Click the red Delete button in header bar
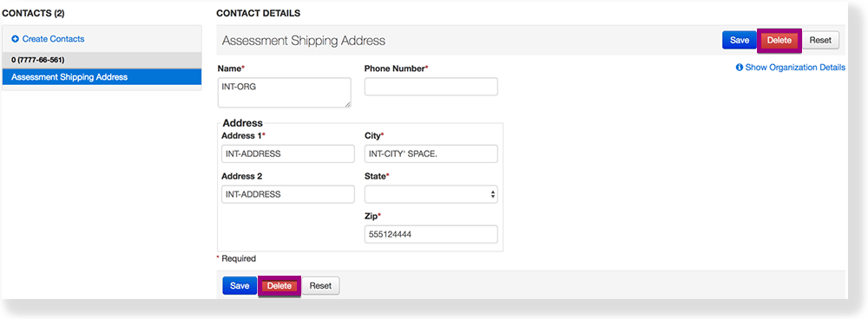Screen dimensions: 868x319 click(x=779, y=41)
